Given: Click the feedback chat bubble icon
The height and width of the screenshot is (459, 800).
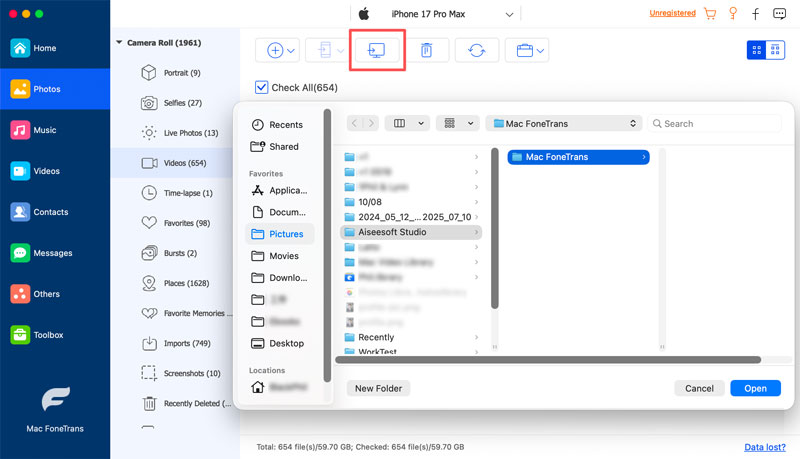Looking at the screenshot, I should [x=779, y=14].
